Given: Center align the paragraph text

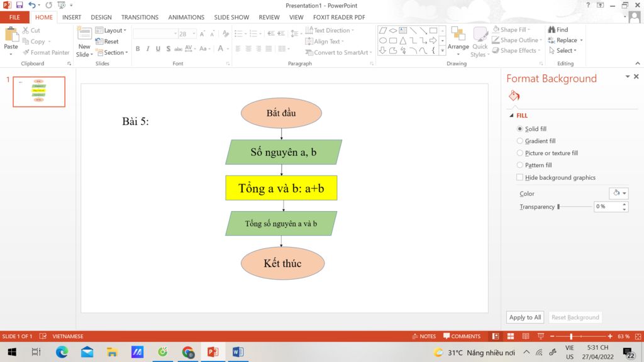Looking at the screenshot, I should pos(248,49).
